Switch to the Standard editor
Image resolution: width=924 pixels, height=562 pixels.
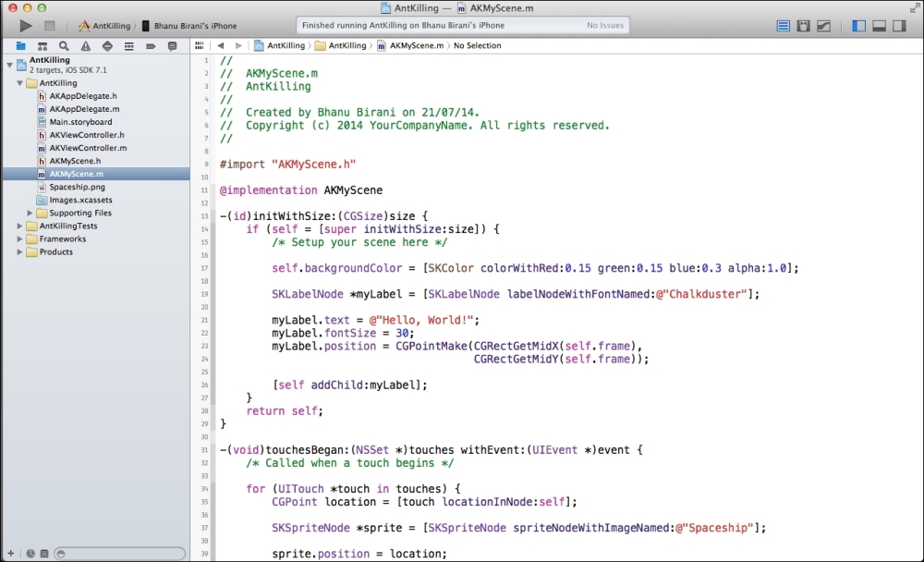point(783,25)
